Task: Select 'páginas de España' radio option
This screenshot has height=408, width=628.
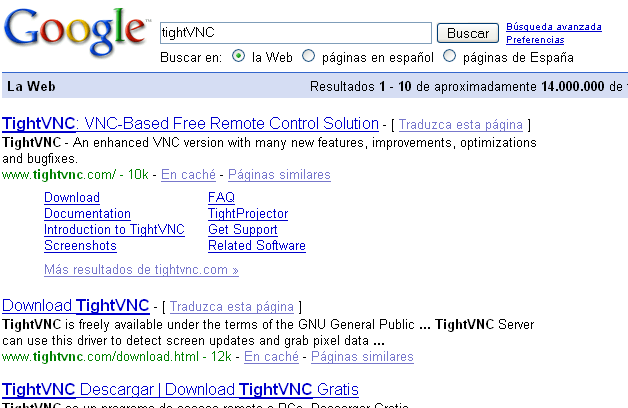Action: click(449, 56)
